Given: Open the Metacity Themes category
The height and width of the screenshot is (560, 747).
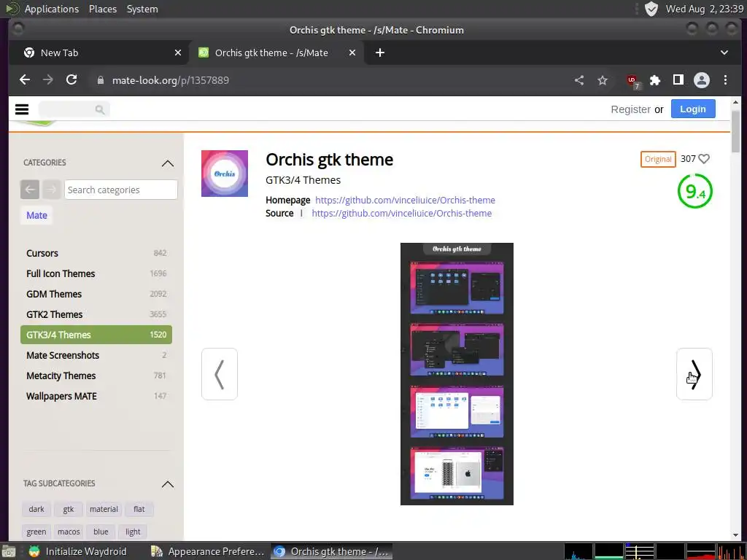Looking at the screenshot, I should tap(96, 376).
